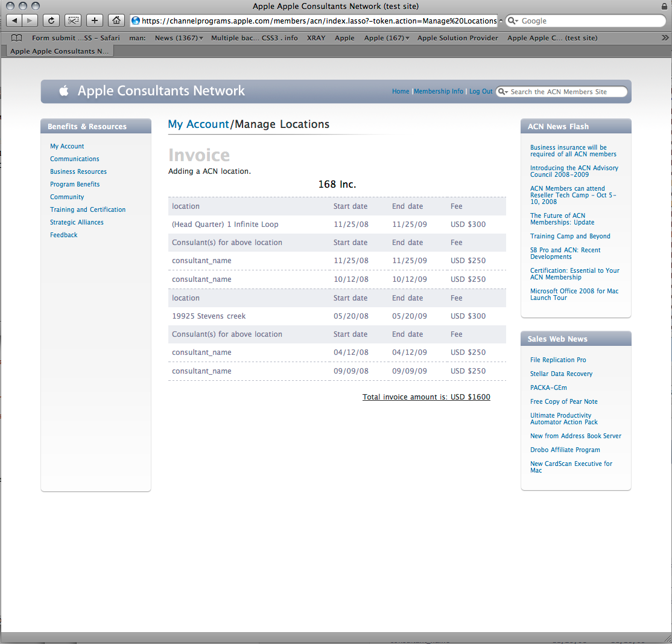The width and height of the screenshot is (672, 644).
Task: Click the window resize grip corner
Action: [667, 639]
